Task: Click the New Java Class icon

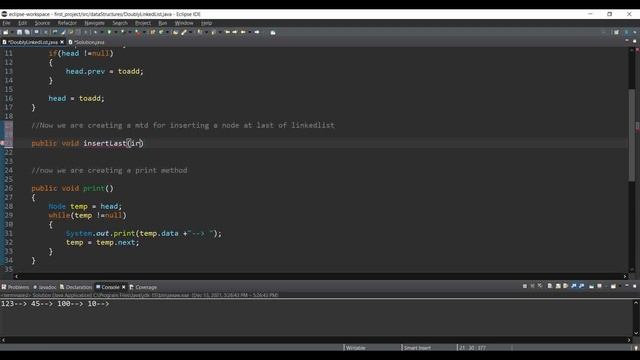Action: click(x=161, y=32)
